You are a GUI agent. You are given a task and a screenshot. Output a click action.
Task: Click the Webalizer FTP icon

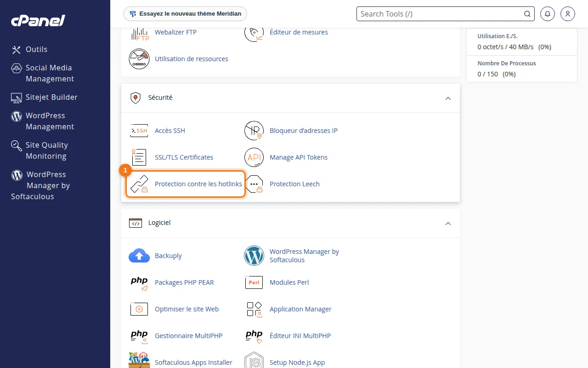139,33
